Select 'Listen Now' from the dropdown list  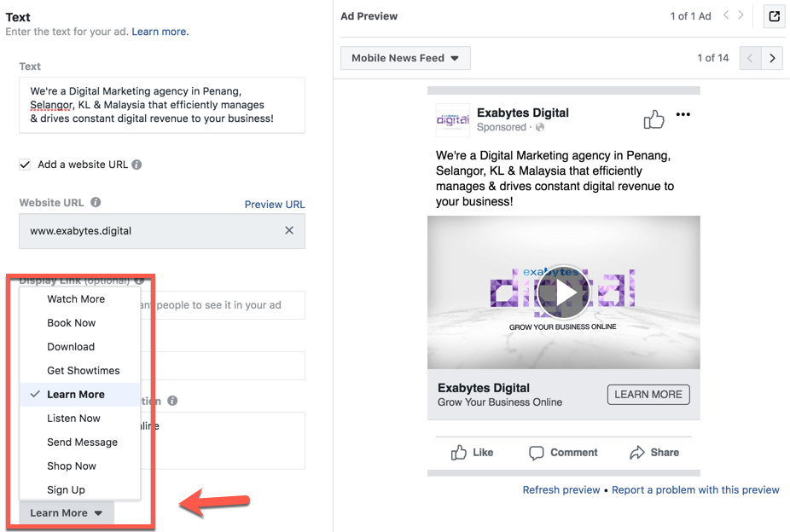79,419
